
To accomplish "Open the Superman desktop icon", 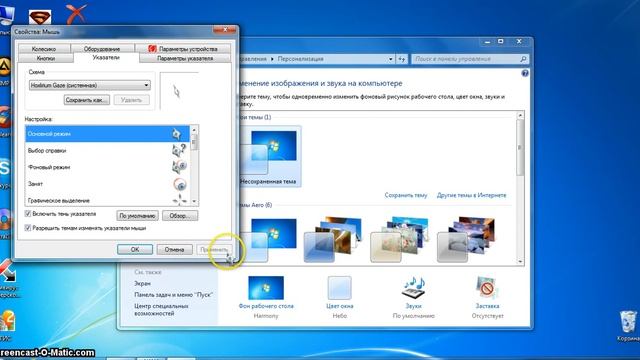I will pyautogui.click(x=40, y=18).
